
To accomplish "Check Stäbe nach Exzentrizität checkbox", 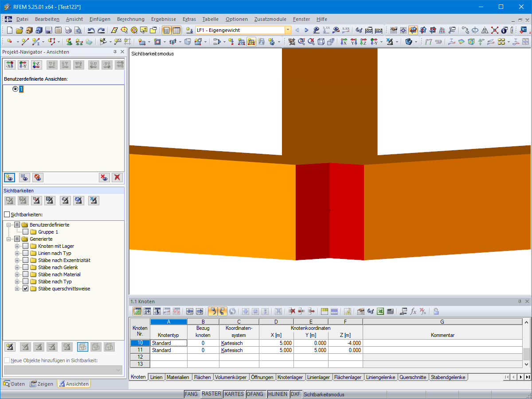I will coord(25,260).
